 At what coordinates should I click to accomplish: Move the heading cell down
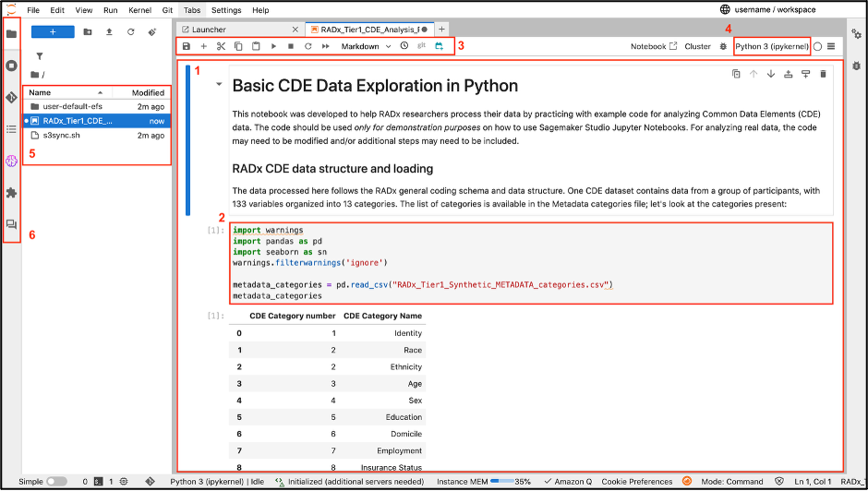click(770, 74)
